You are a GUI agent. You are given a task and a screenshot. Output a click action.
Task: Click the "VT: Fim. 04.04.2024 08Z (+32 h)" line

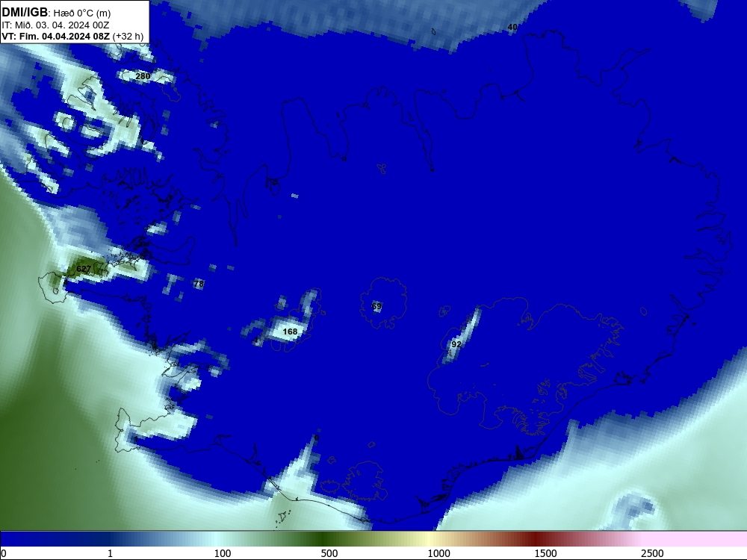point(72,37)
